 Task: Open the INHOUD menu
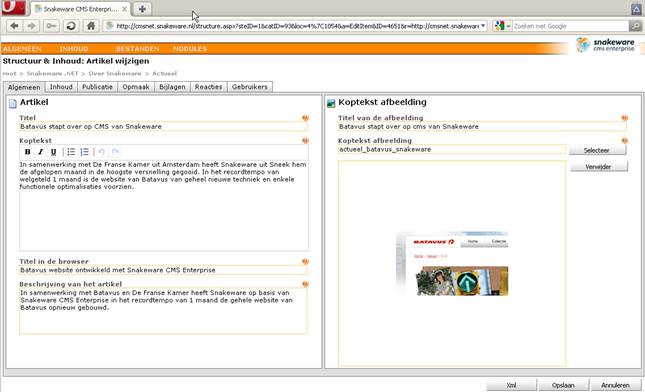click(x=74, y=49)
